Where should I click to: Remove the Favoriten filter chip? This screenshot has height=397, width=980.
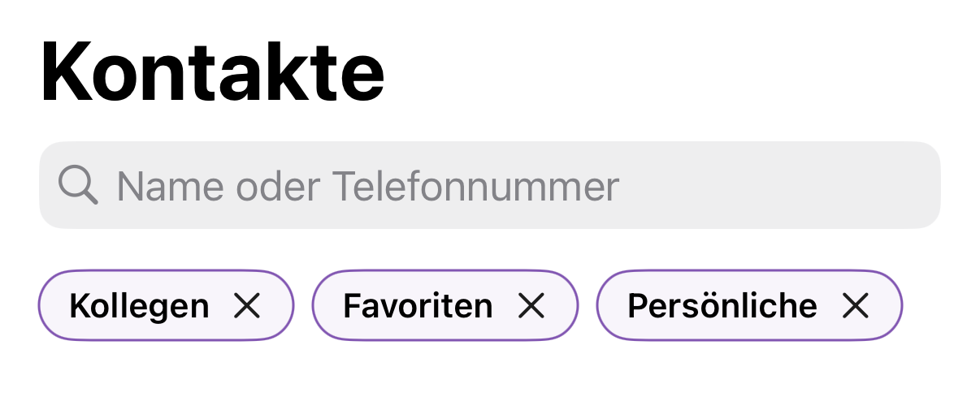pyautogui.click(x=531, y=306)
